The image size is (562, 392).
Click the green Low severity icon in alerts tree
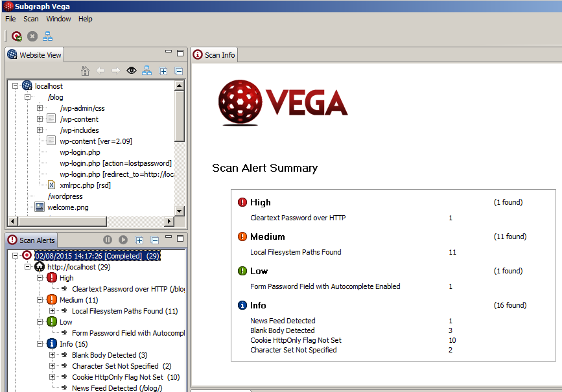tap(52, 321)
